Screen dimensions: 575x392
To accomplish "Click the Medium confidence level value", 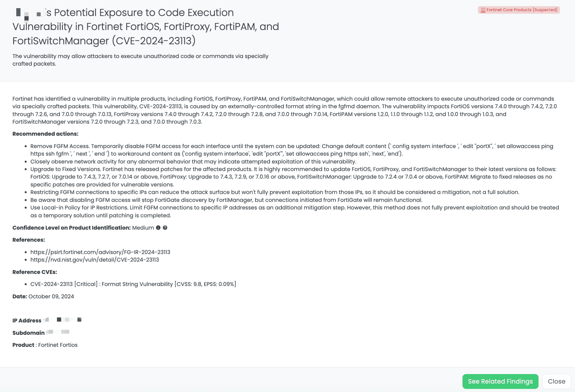I will 143,228.
